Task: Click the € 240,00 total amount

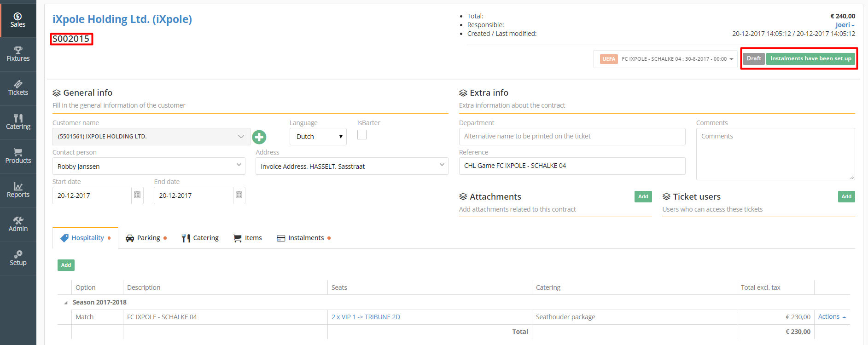Action: (843, 16)
